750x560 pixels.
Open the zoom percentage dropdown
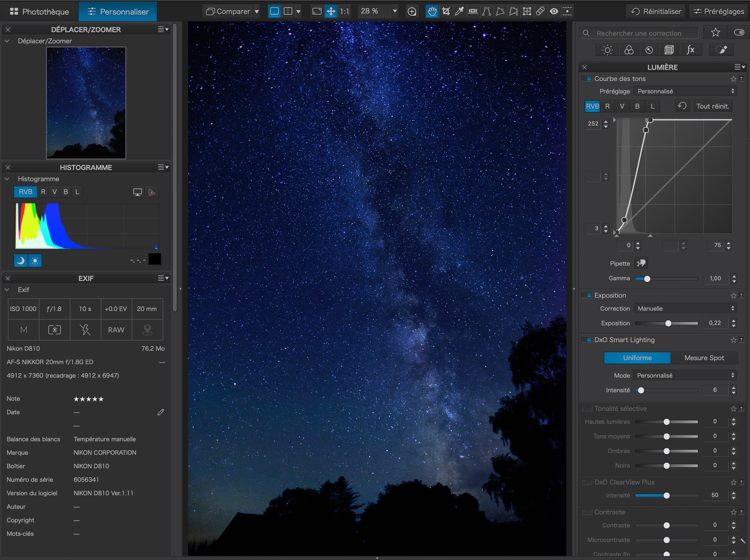[x=395, y=11]
